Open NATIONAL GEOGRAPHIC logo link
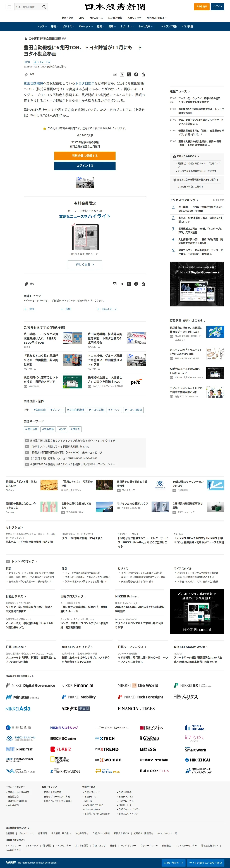Screen dimensions: 230x868 point(60,759)
